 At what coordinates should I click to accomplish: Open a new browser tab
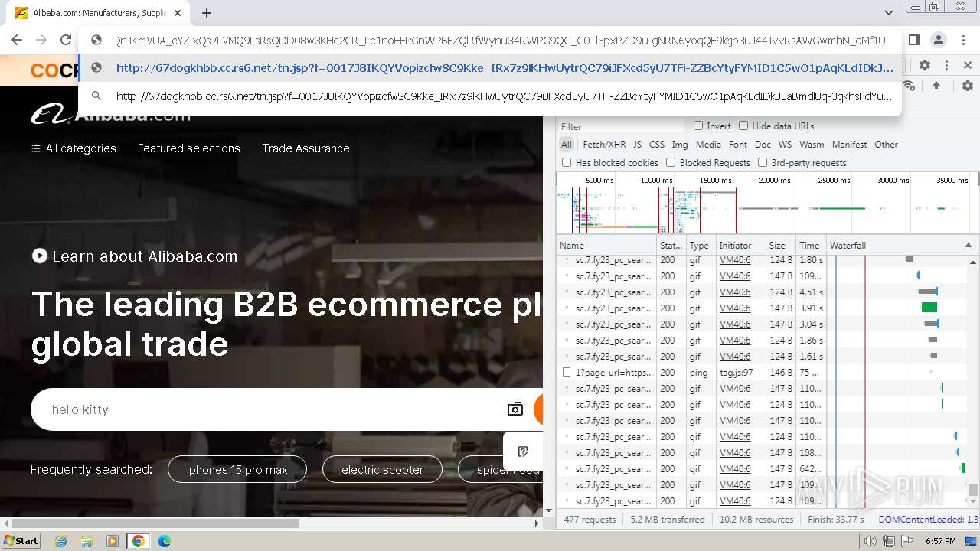pos(207,13)
